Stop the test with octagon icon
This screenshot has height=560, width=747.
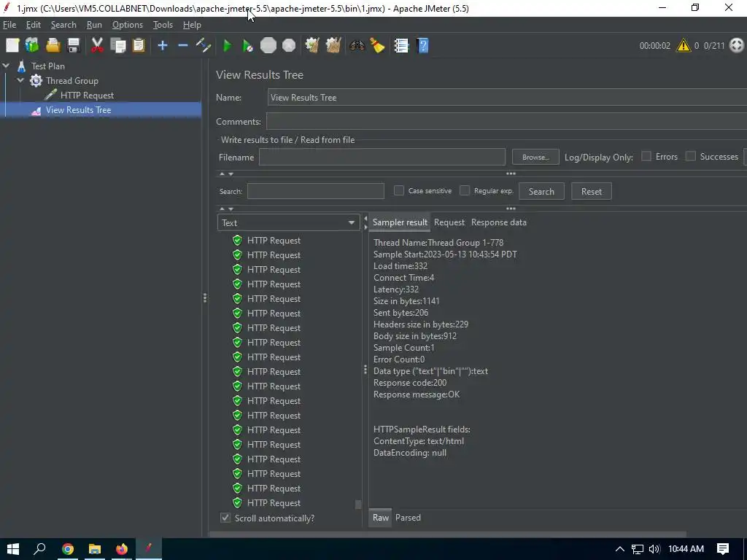tap(268, 46)
